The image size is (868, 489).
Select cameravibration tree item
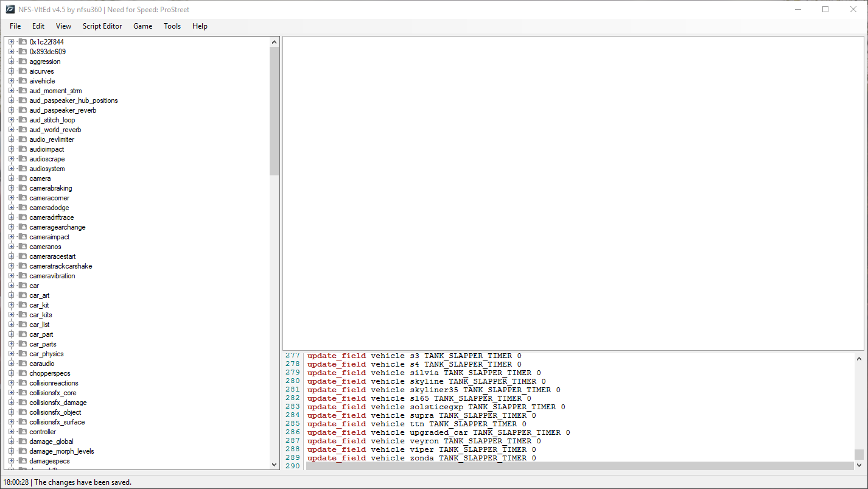[x=52, y=276]
